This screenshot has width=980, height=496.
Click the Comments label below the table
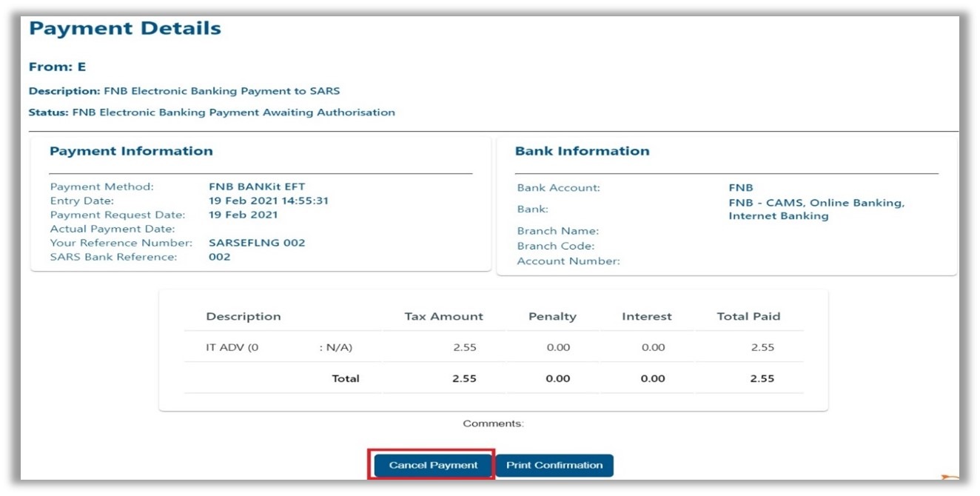point(493,423)
